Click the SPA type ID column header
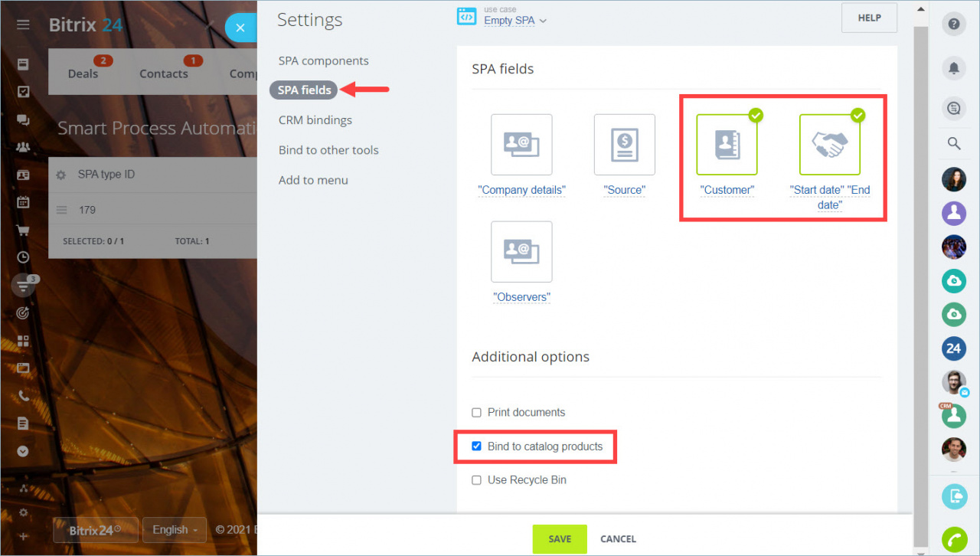980x556 pixels. coord(106,175)
